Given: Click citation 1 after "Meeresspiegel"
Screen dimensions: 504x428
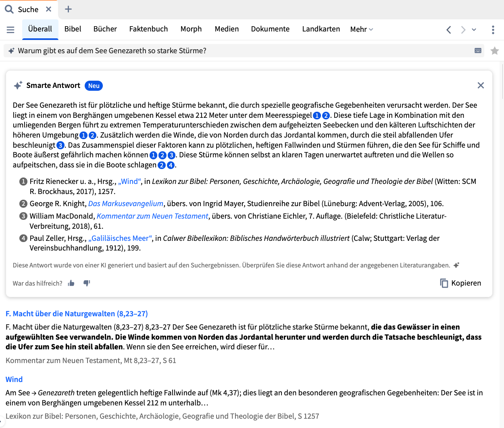Looking at the screenshot, I should point(317,116).
